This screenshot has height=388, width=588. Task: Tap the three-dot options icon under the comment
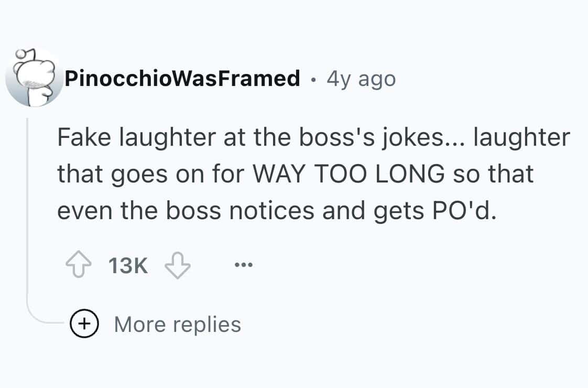(243, 264)
